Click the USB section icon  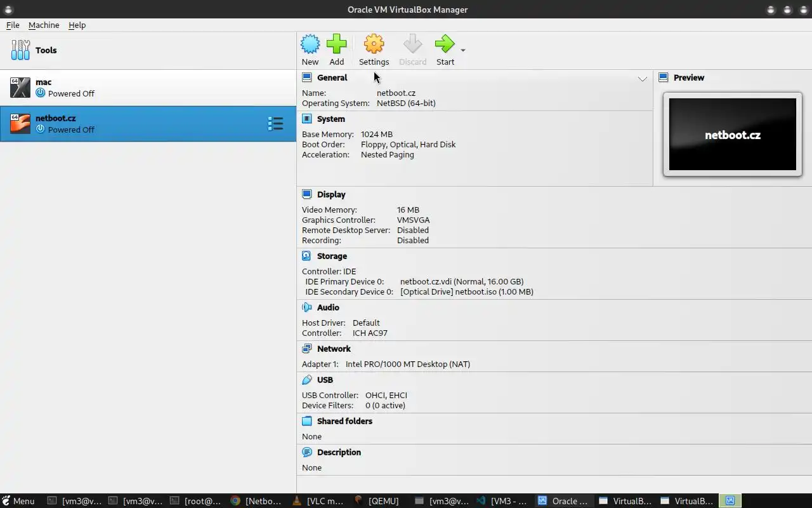point(307,380)
